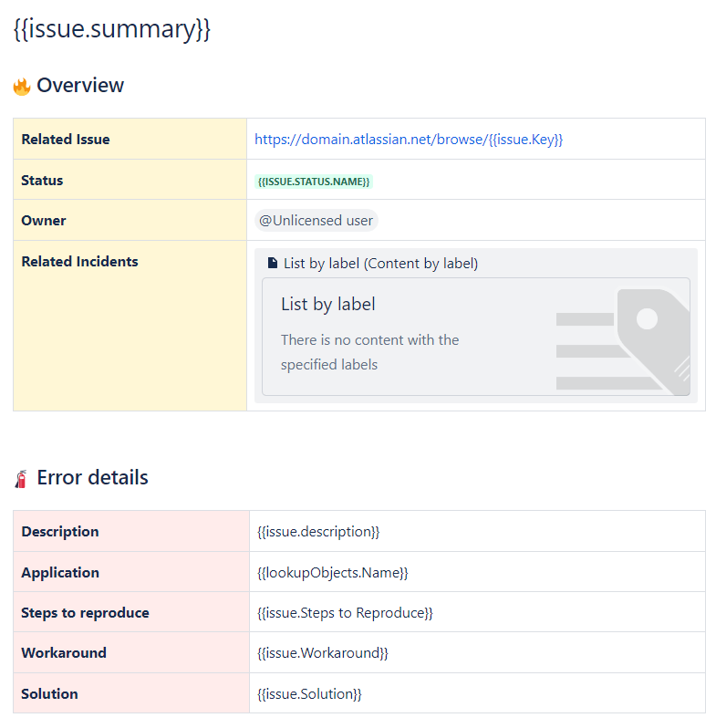Click the fire emoji beside Overview
Screen dimensions: 716x728
click(22, 87)
